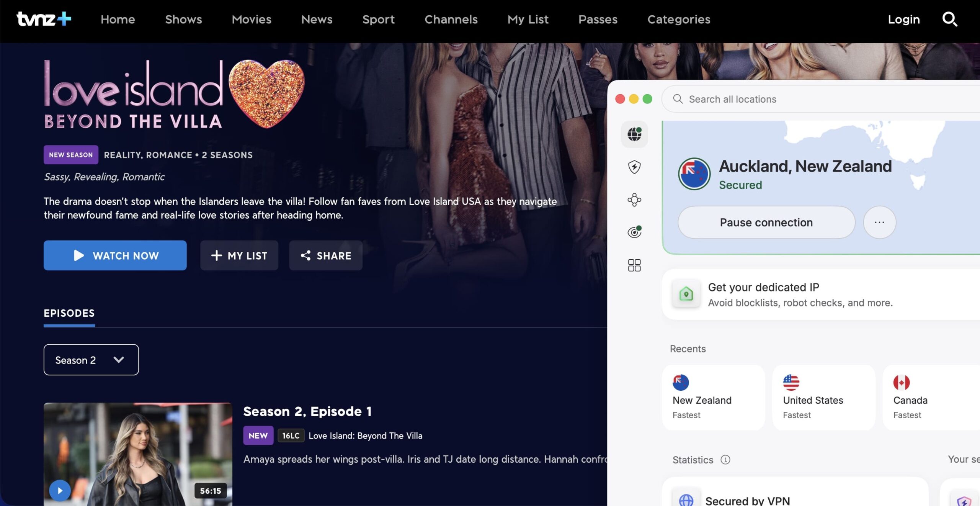This screenshot has width=980, height=506.
Task: Select New Zealand recent location card
Action: 714,397
